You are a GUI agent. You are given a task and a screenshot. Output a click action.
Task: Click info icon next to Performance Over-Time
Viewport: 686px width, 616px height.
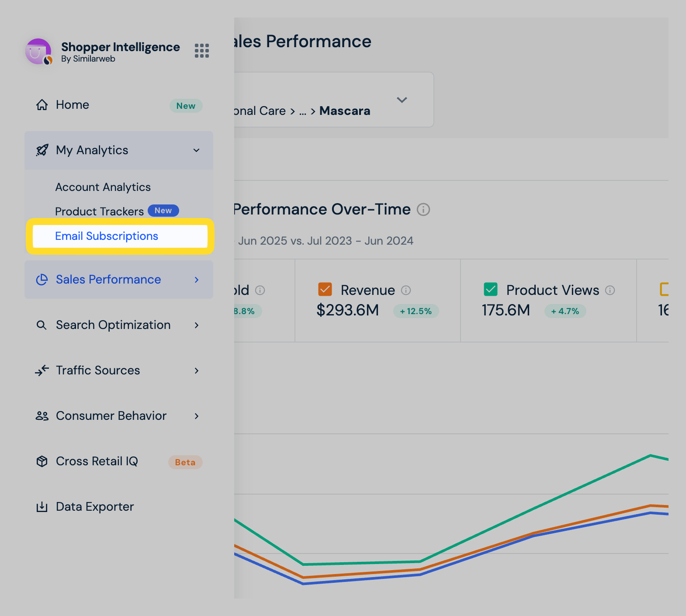423,210
